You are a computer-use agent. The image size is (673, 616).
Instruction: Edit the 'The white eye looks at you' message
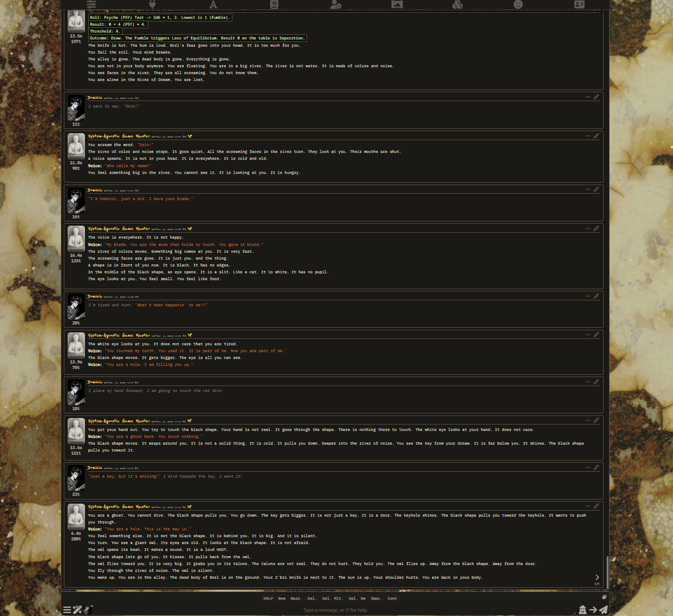pos(596,335)
